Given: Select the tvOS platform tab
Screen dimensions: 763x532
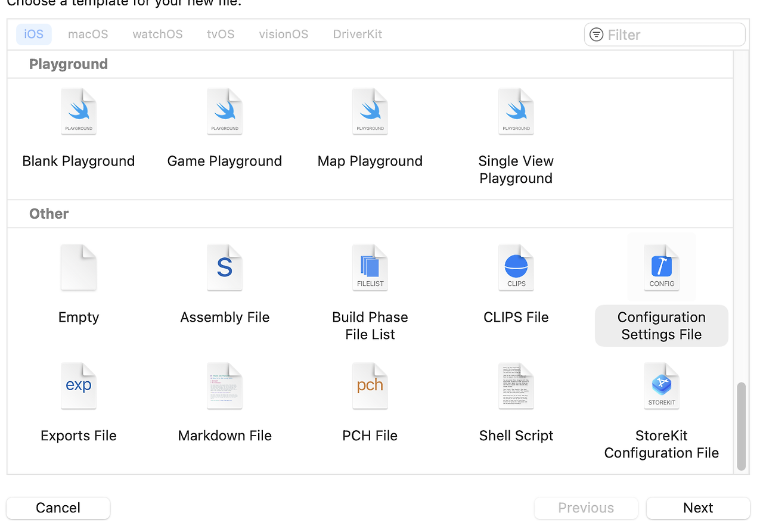Looking at the screenshot, I should pyautogui.click(x=221, y=34).
